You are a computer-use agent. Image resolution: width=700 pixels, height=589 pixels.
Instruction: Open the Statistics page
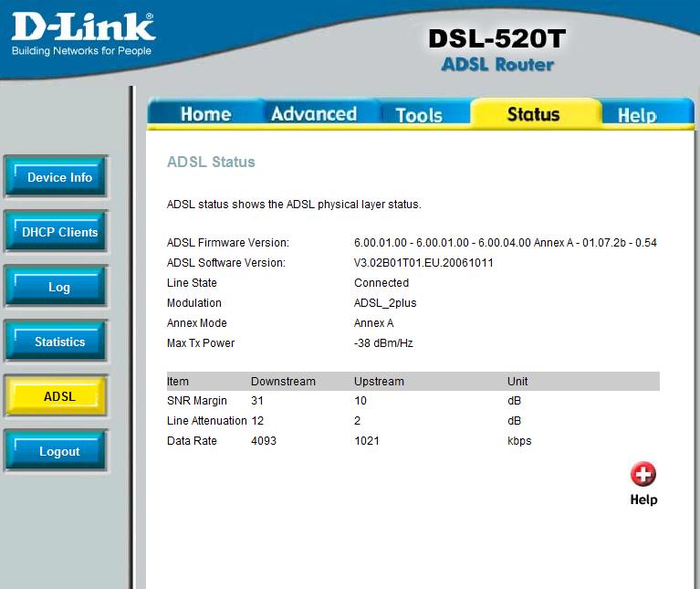coord(56,342)
